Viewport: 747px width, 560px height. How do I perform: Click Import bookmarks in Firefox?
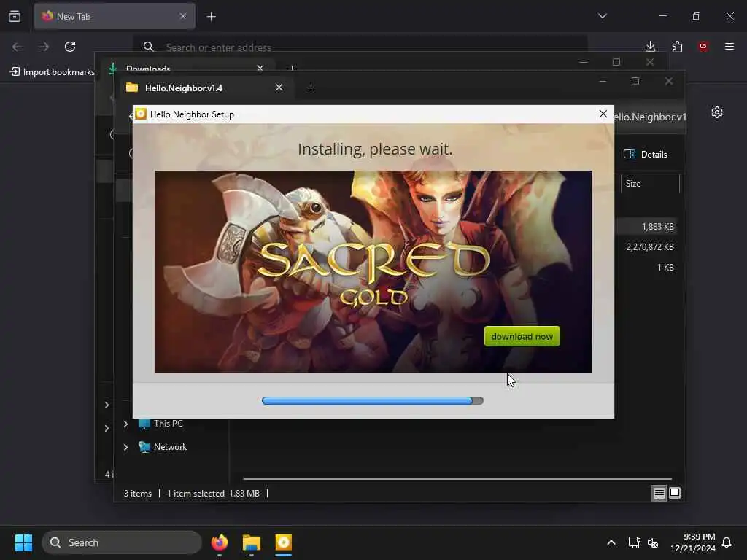point(53,72)
